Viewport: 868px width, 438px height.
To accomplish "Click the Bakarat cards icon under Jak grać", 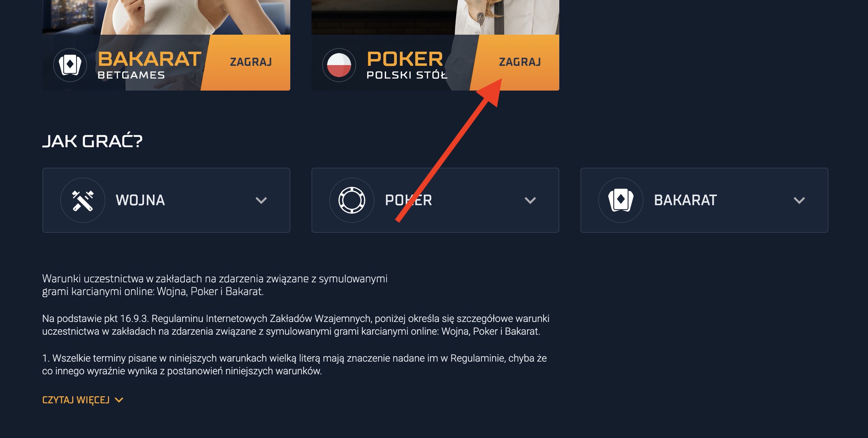I will pyautogui.click(x=621, y=200).
